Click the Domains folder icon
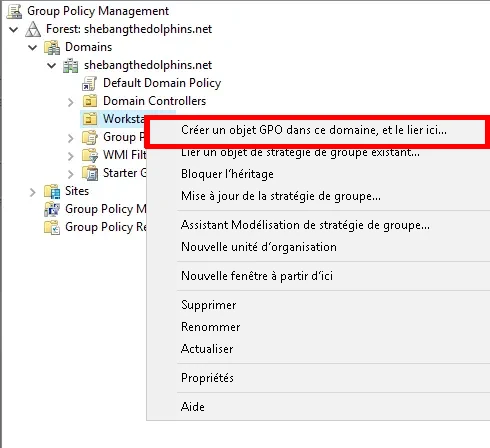This screenshot has width=490, height=448. [x=52, y=47]
